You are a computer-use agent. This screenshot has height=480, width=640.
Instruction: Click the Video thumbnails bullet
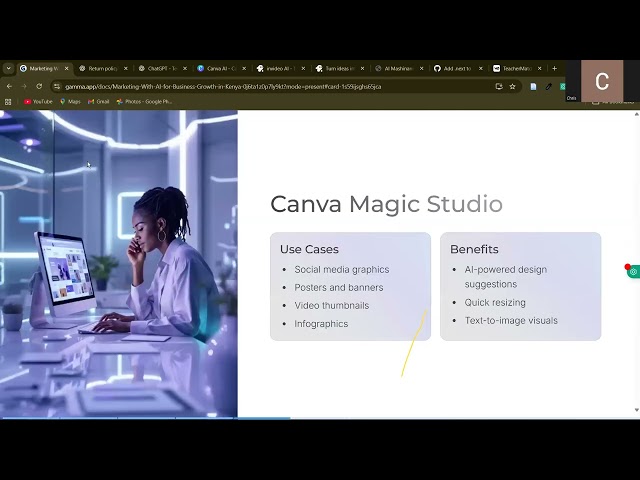(x=331, y=305)
